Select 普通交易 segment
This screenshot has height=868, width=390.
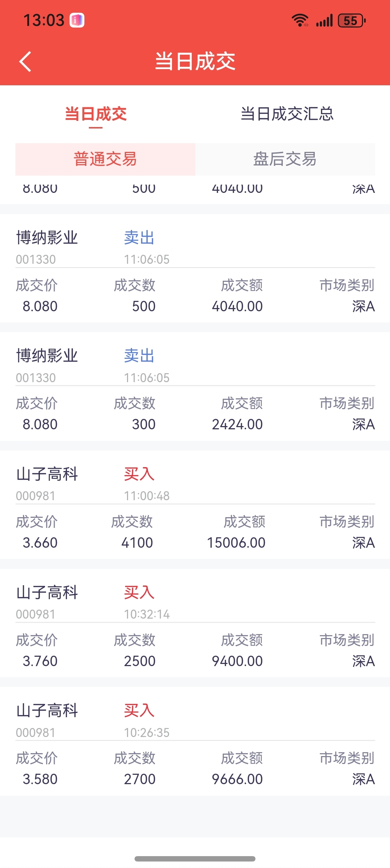coord(105,159)
